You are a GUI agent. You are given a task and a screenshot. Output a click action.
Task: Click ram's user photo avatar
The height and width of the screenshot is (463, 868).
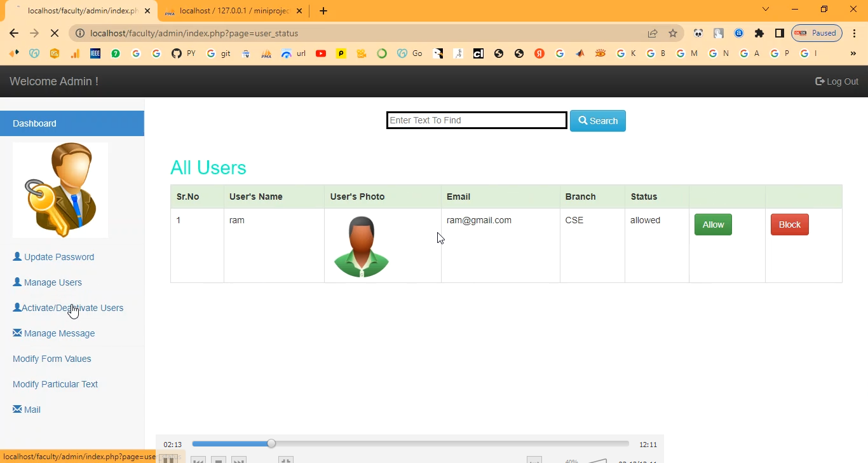coord(361,246)
